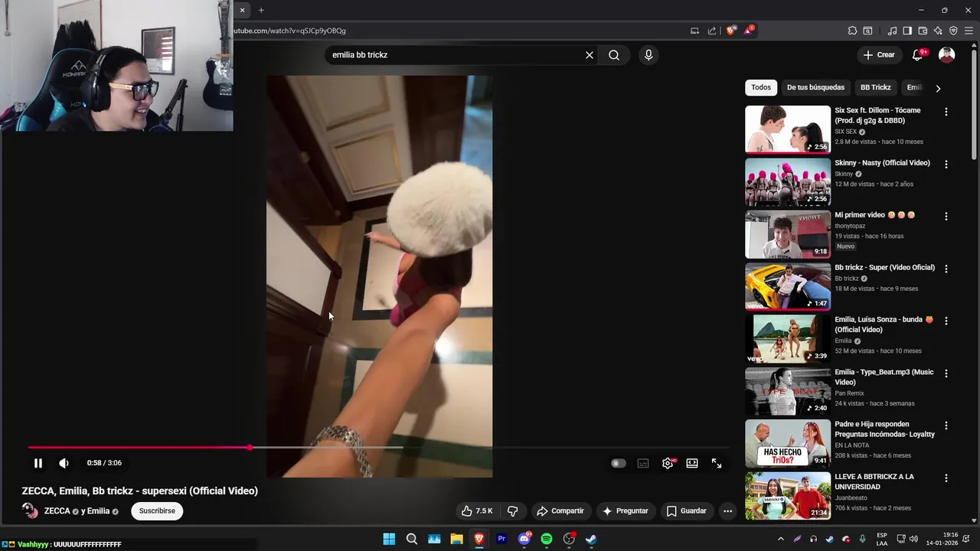Open Premiere Pro from taskbar

click(x=501, y=539)
